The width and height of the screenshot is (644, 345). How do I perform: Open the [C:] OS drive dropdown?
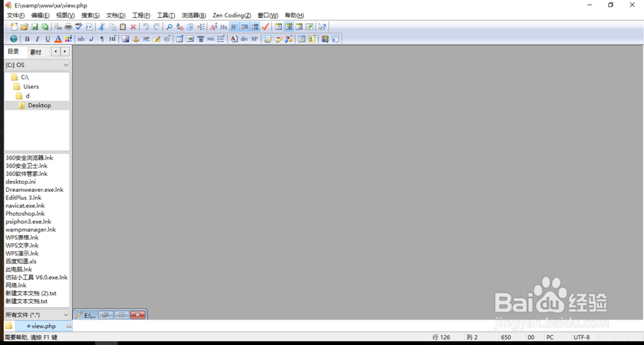pos(37,65)
